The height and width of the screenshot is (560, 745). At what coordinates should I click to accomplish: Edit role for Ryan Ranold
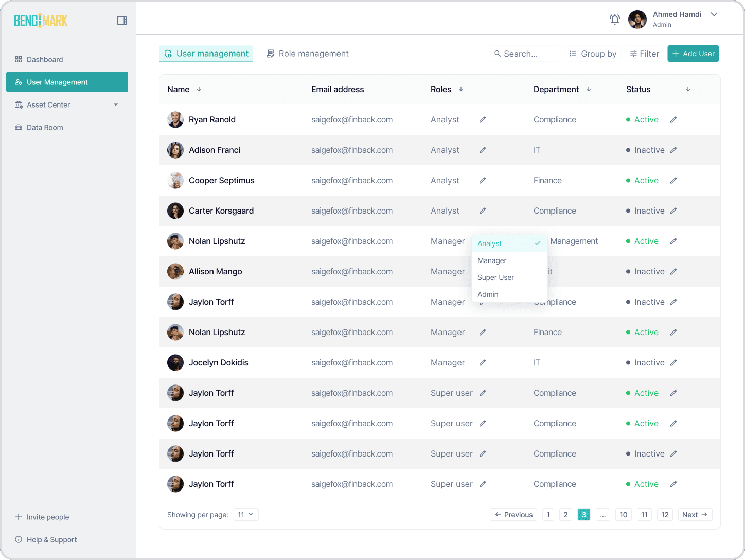tap(483, 119)
